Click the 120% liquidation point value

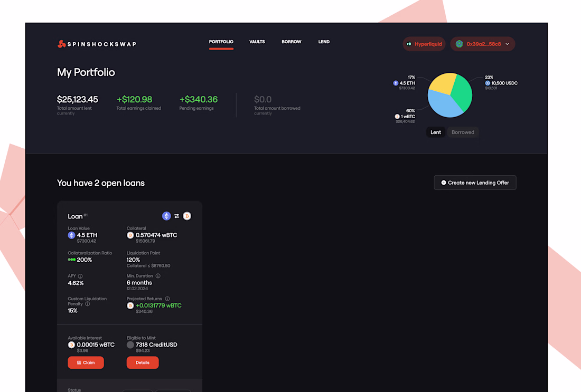click(134, 260)
